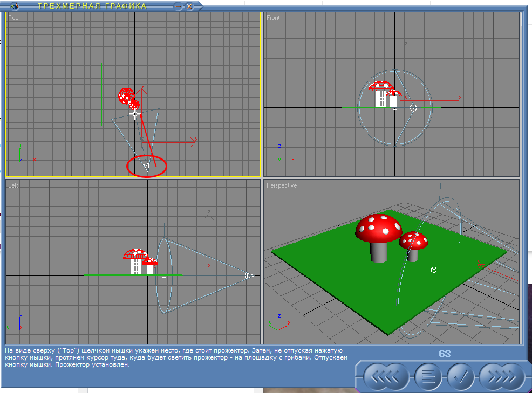Click the square target marker in the Left viewport

point(164,275)
